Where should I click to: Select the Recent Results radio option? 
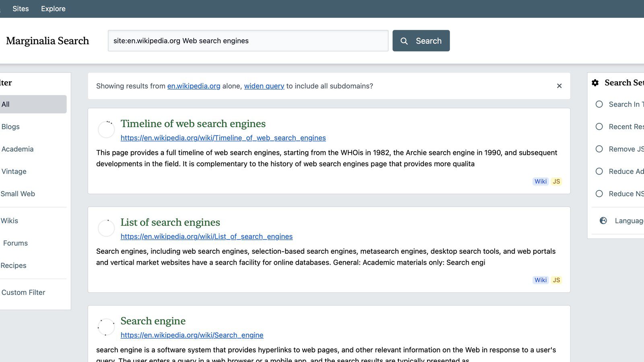(599, 127)
